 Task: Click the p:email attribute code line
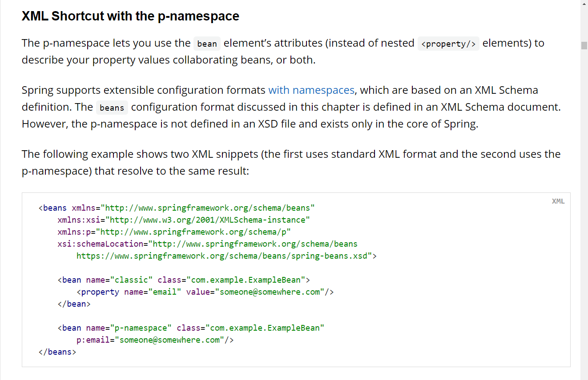point(155,340)
